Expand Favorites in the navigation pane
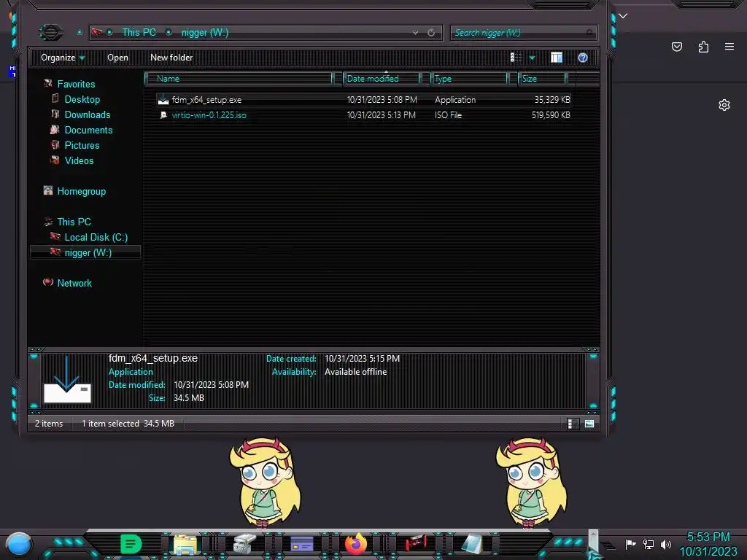This screenshot has height=560, width=747. click(x=76, y=85)
